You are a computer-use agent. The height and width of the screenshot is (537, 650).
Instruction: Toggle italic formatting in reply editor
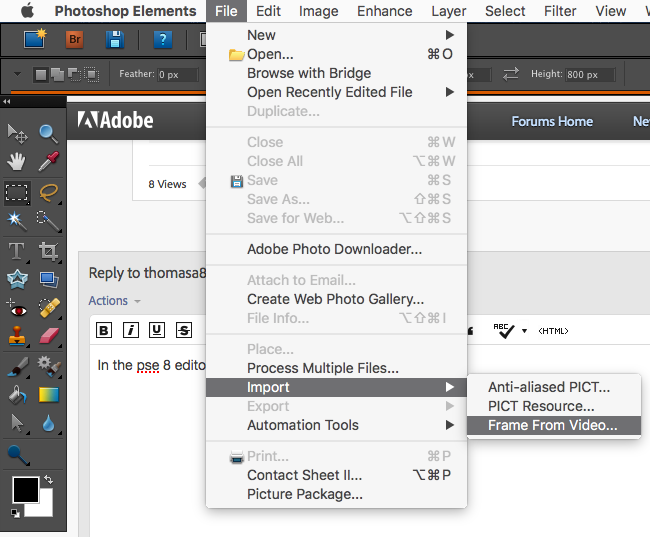[131, 330]
